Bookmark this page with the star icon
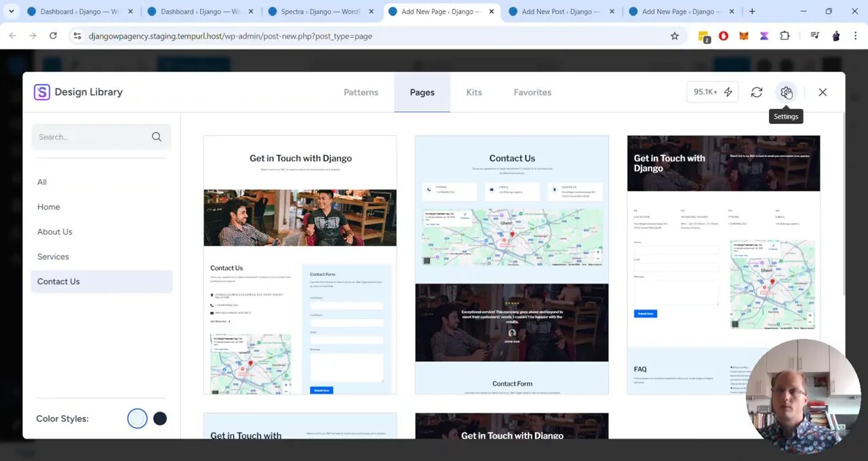 [x=675, y=36]
